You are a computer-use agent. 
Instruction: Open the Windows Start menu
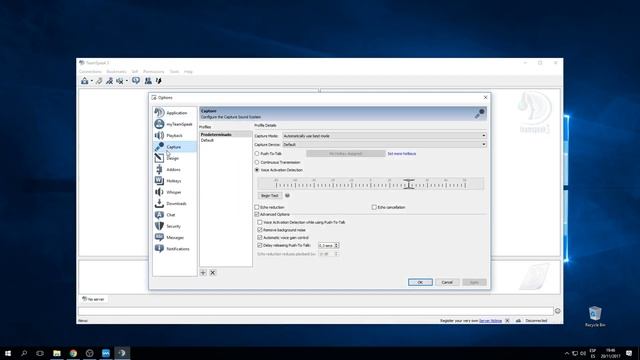pyautogui.click(x=8, y=353)
